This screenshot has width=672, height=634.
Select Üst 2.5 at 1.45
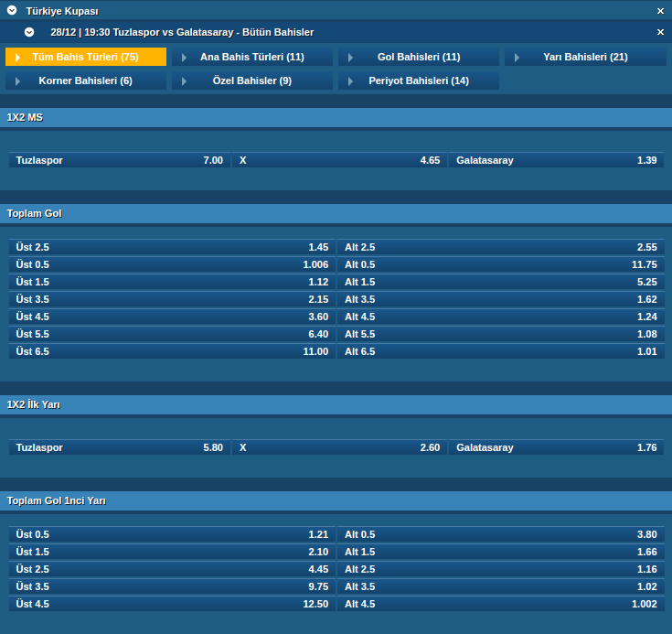pyautogui.click(x=172, y=248)
